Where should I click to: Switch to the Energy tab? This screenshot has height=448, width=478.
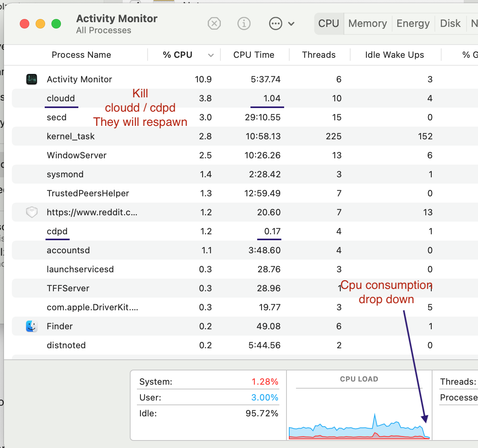coord(413,24)
